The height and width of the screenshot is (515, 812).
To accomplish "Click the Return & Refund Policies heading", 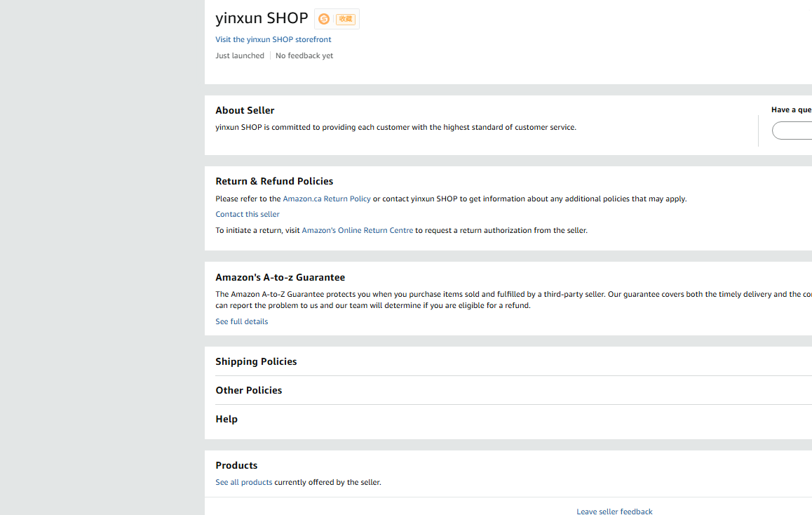I will [x=274, y=181].
